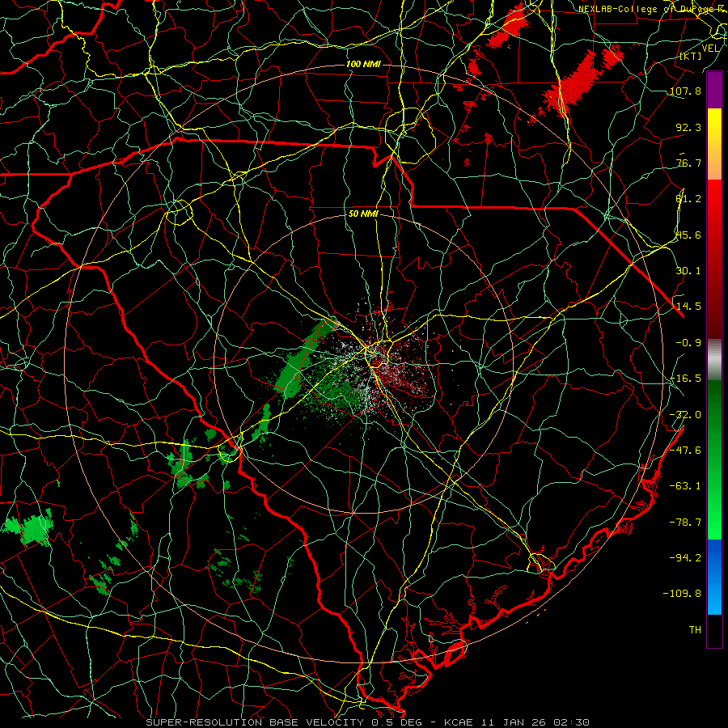
Task: Click the 107.8 legend value
Action: pos(685,91)
